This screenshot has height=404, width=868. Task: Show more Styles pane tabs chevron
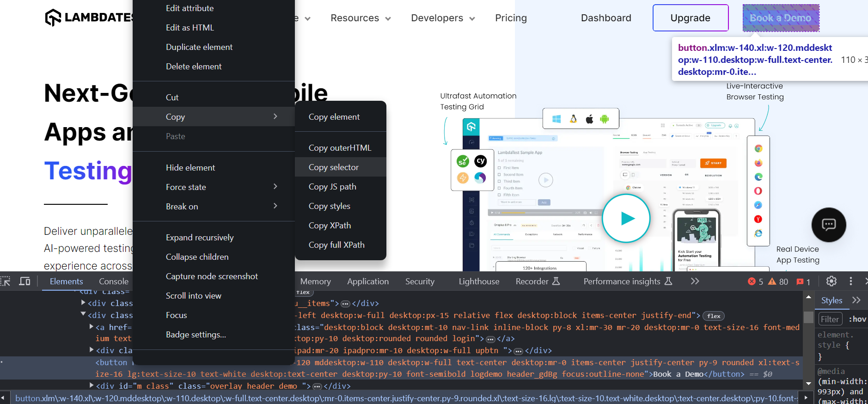(856, 300)
